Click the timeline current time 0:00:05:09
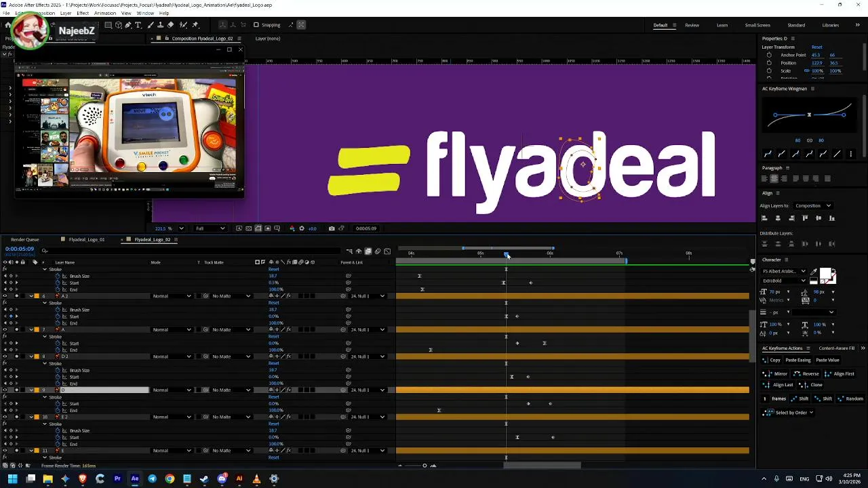 point(20,249)
